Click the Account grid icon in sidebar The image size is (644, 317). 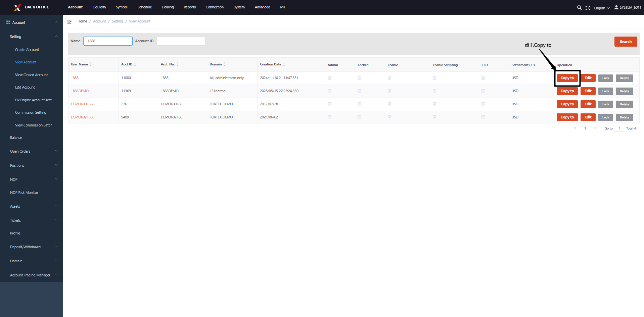(8, 22)
